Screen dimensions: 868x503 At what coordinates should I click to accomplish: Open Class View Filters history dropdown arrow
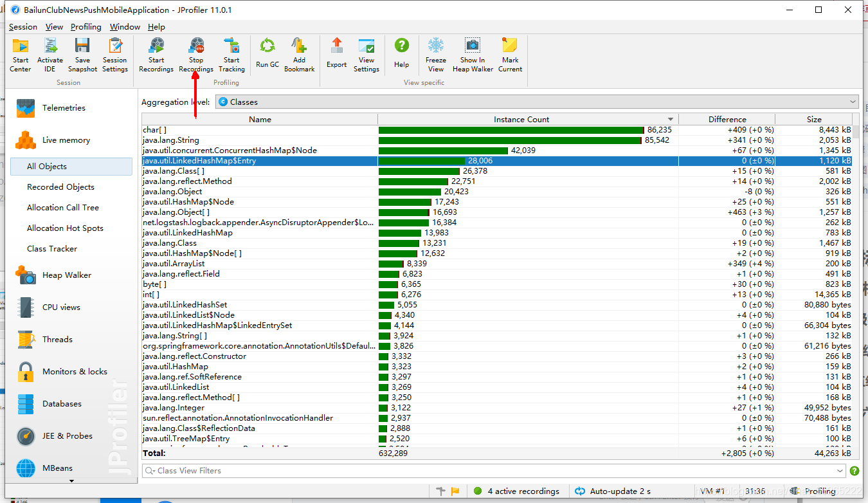(x=841, y=471)
